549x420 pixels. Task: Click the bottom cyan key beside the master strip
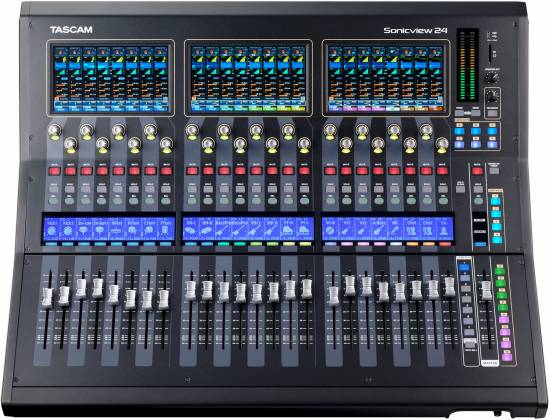pyautogui.click(x=496, y=240)
